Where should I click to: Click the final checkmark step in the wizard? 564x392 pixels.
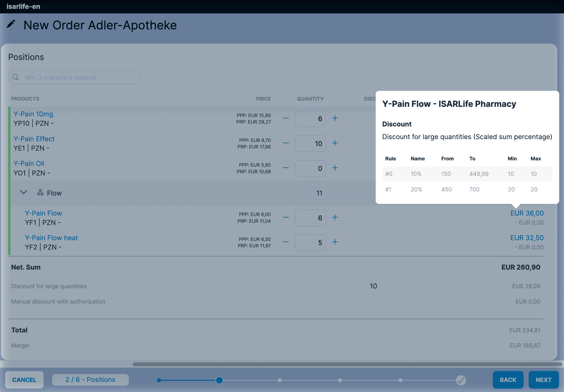(461, 380)
